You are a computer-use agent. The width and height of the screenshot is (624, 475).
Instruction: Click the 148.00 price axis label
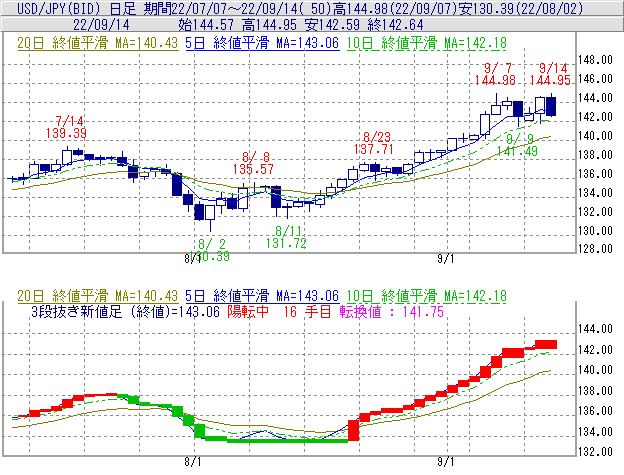tap(595, 60)
